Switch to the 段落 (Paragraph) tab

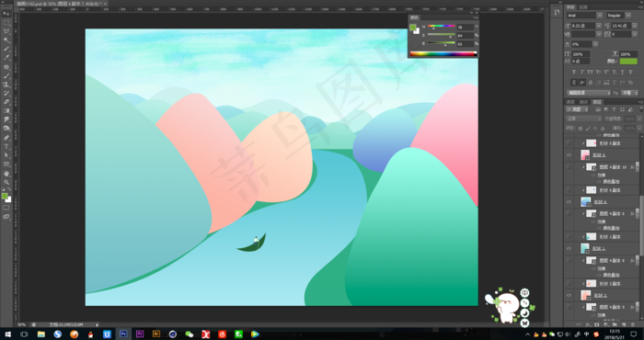point(583,7)
